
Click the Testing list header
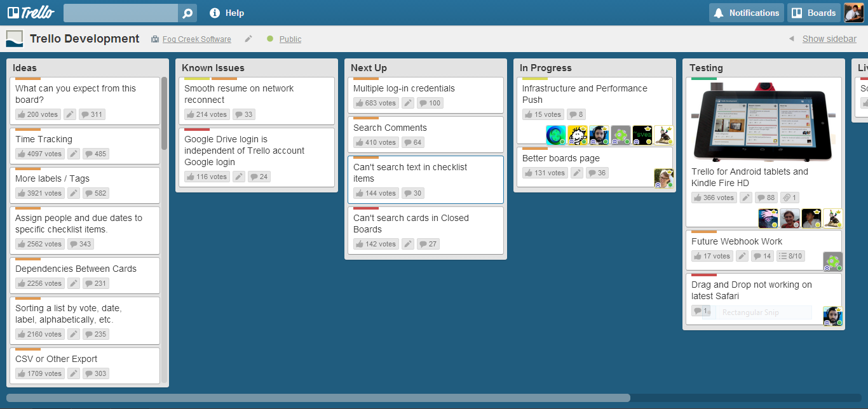click(x=706, y=68)
